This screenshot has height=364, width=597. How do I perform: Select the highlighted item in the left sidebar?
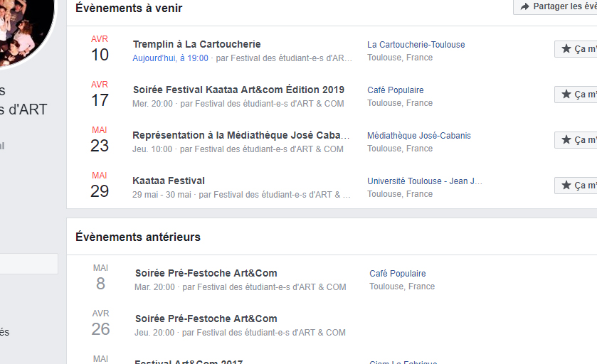(29, 264)
